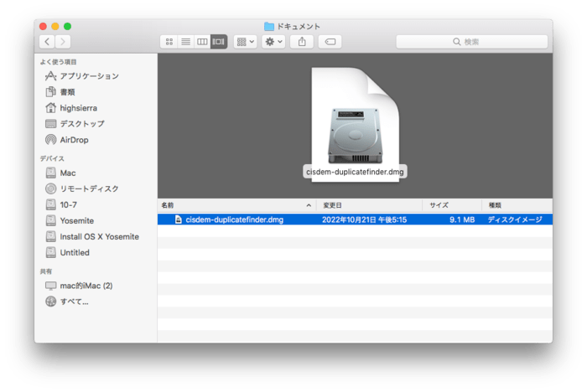Screen dimensions: 587x392
Task: Open 書類 in the sidebar
Action: pyautogui.click(x=67, y=92)
